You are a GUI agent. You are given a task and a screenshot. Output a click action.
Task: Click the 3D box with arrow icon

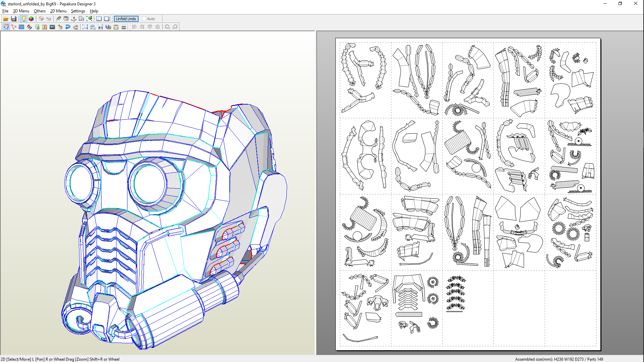(60, 27)
